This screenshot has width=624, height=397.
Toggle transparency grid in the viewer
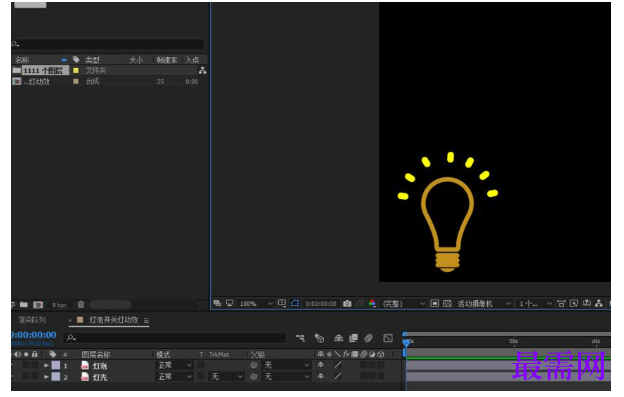[447, 304]
